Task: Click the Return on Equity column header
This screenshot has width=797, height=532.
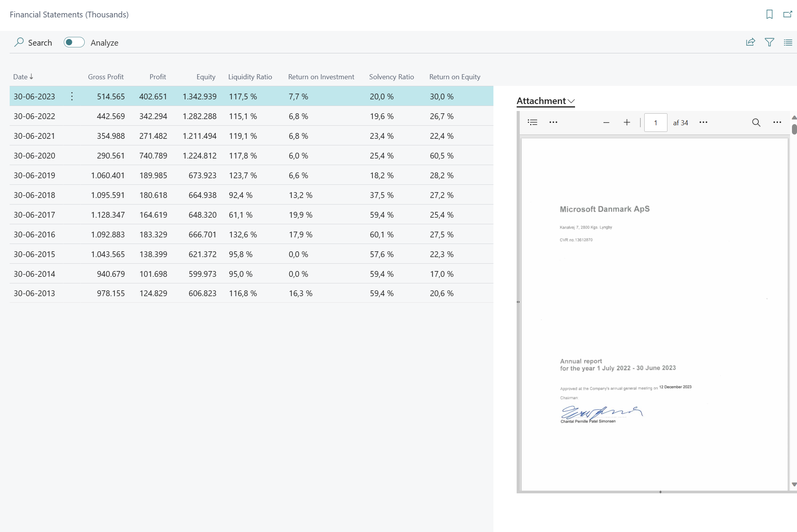Action: click(x=455, y=77)
